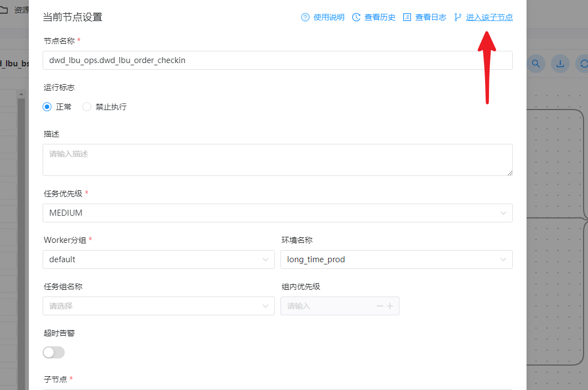Open the Worker分组 default dropdown
588x390 pixels.
(159, 259)
